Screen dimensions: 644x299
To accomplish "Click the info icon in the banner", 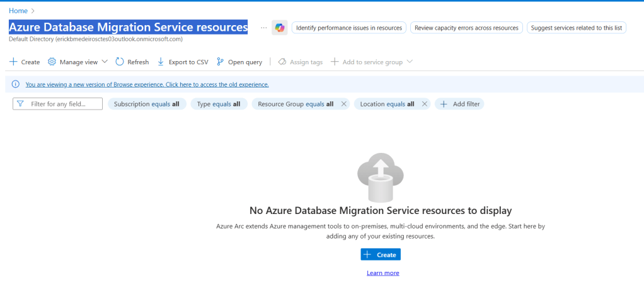I will [x=15, y=84].
